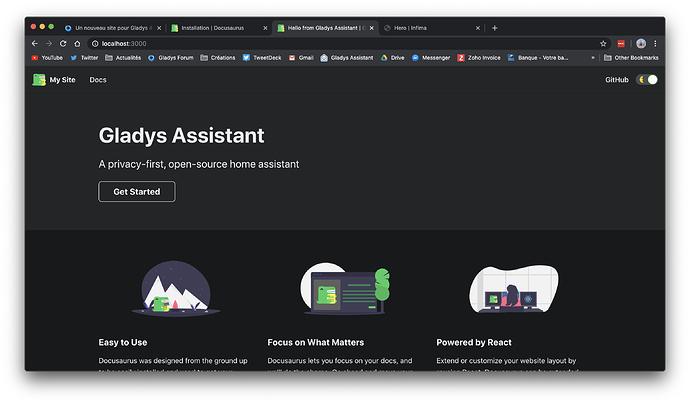690x404 pixels.
Task: Click the Powered by React heading
Action: (x=474, y=342)
